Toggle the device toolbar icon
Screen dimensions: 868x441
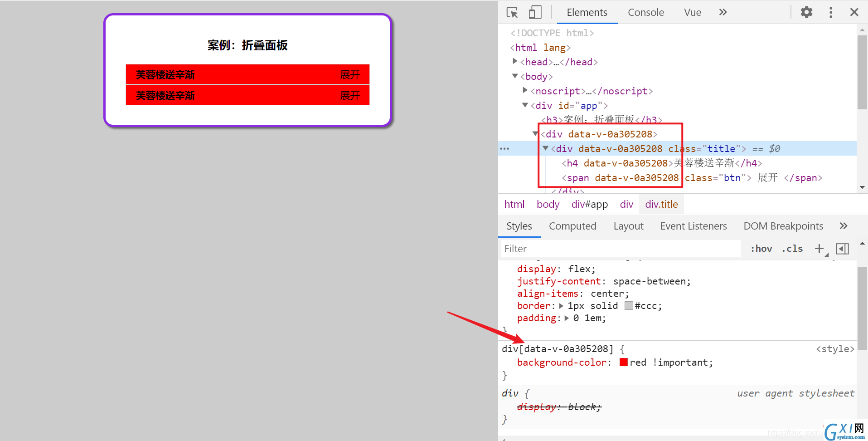[x=535, y=12]
